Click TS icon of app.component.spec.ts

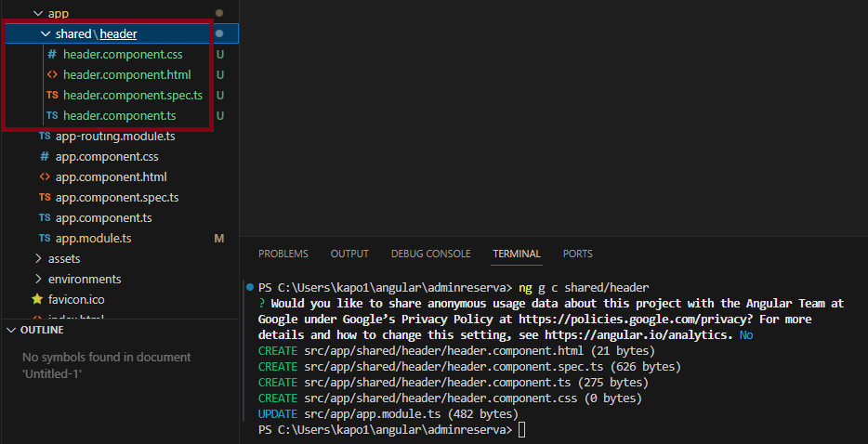pos(45,198)
